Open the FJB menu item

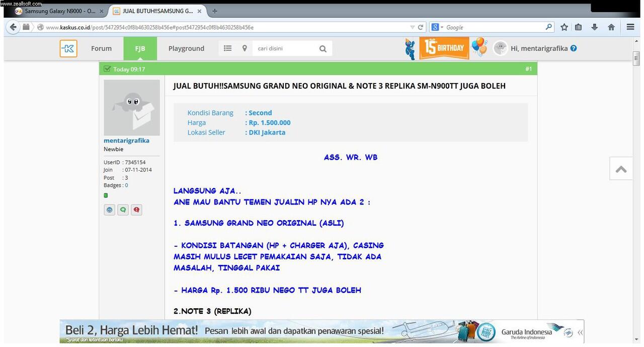140,48
